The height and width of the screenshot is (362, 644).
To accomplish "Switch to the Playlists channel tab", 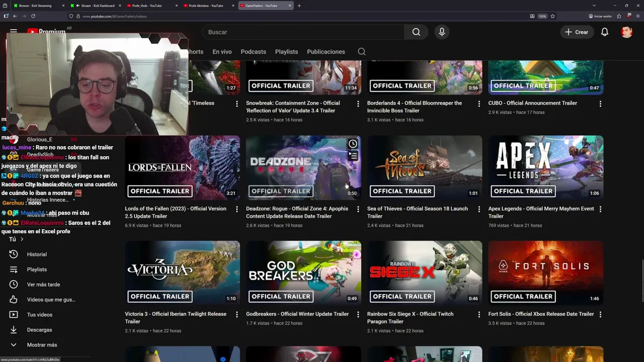I will (x=286, y=52).
